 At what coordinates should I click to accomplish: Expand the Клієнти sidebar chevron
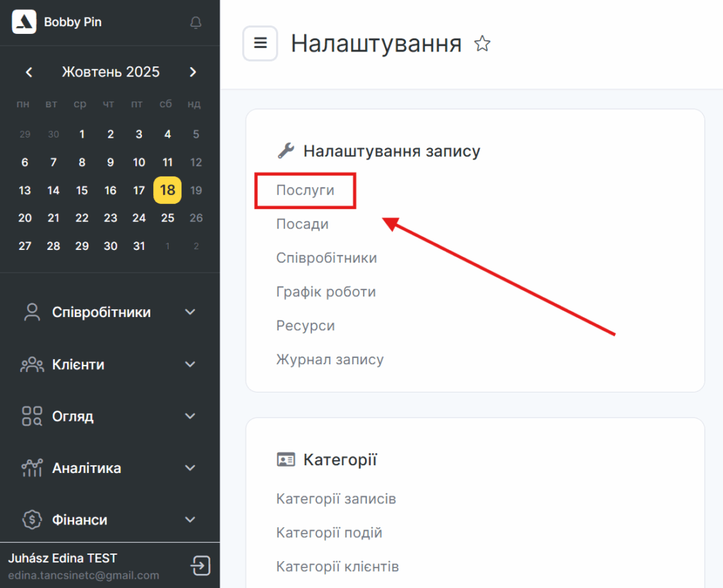pyautogui.click(x=190, y=364)
